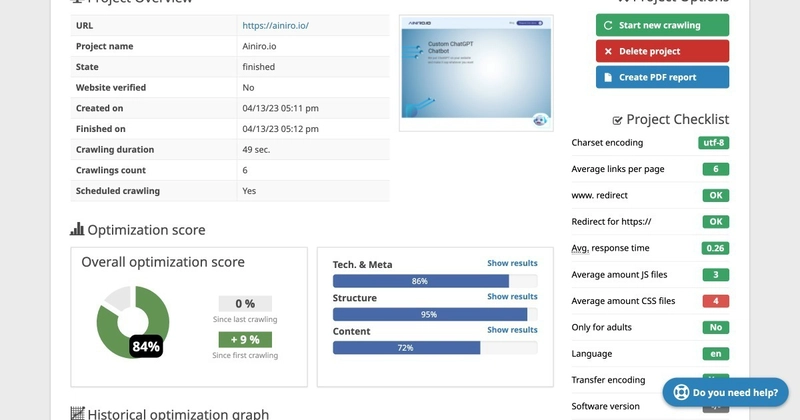Click the chatbot icon on the website preview
800x420 pixels.
540,120
